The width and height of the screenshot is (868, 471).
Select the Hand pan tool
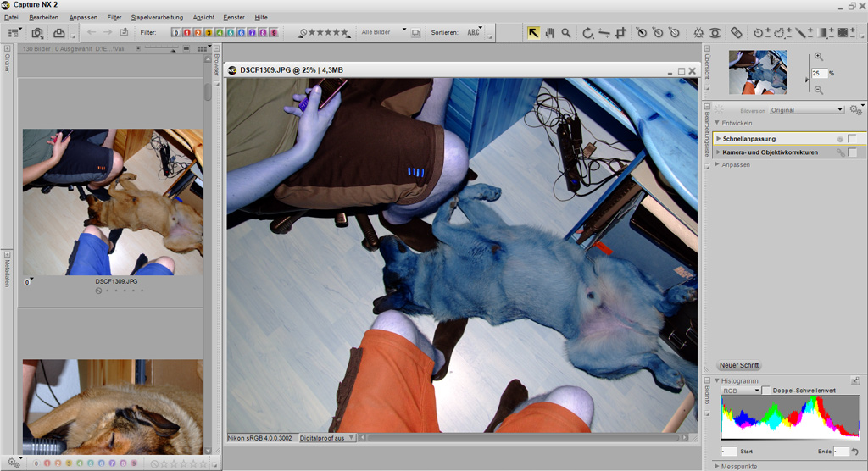tap(549, 33)
